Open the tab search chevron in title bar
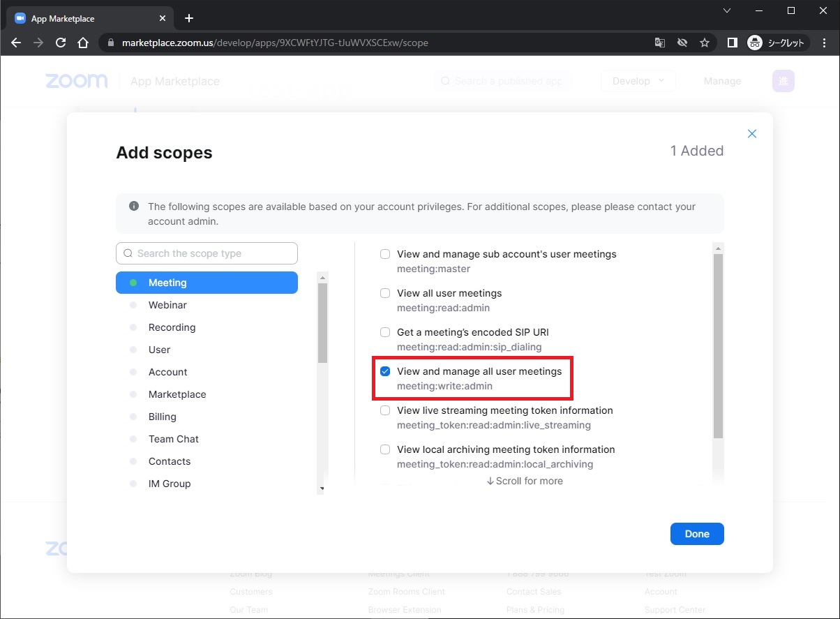840x619 pixels. point(726,10)
